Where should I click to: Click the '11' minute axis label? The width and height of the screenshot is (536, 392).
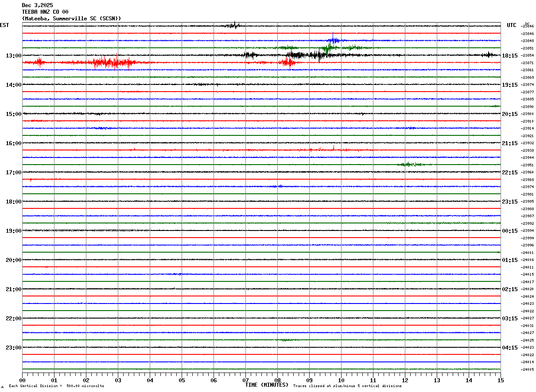[x=373, y=380]
